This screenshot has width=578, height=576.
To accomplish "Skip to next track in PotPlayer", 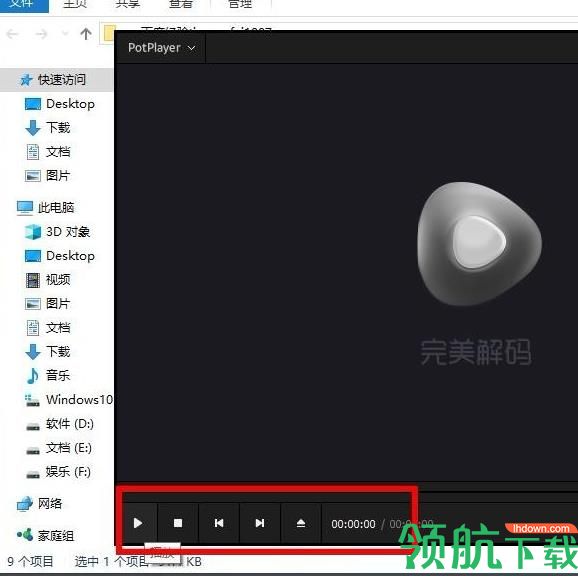I will click(x=260, y=523).
